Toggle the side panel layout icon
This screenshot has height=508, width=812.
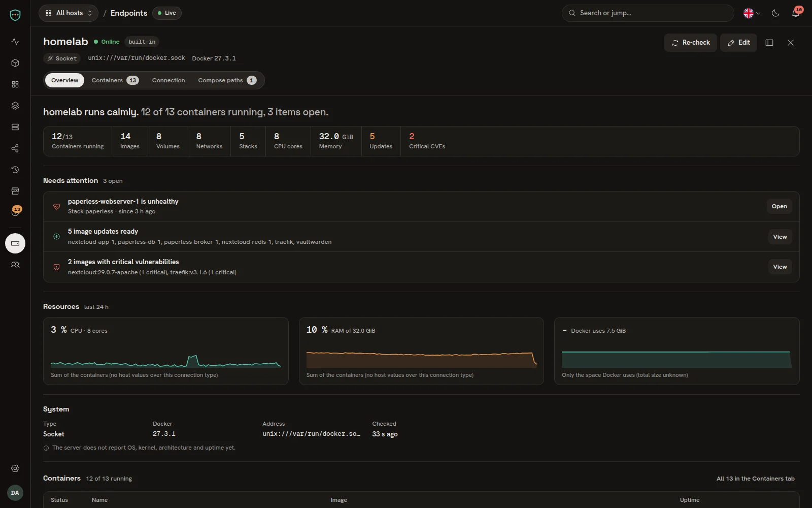tap(769, 43)
